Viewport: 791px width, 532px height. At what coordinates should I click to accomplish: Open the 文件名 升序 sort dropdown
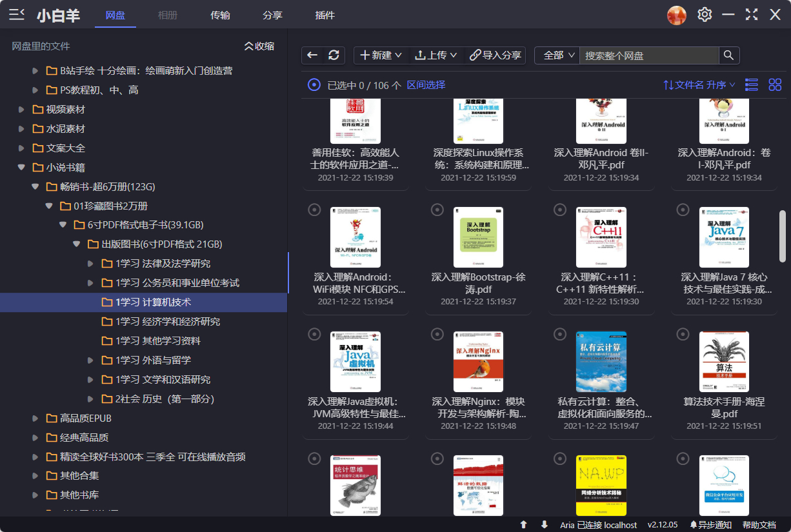700,84
